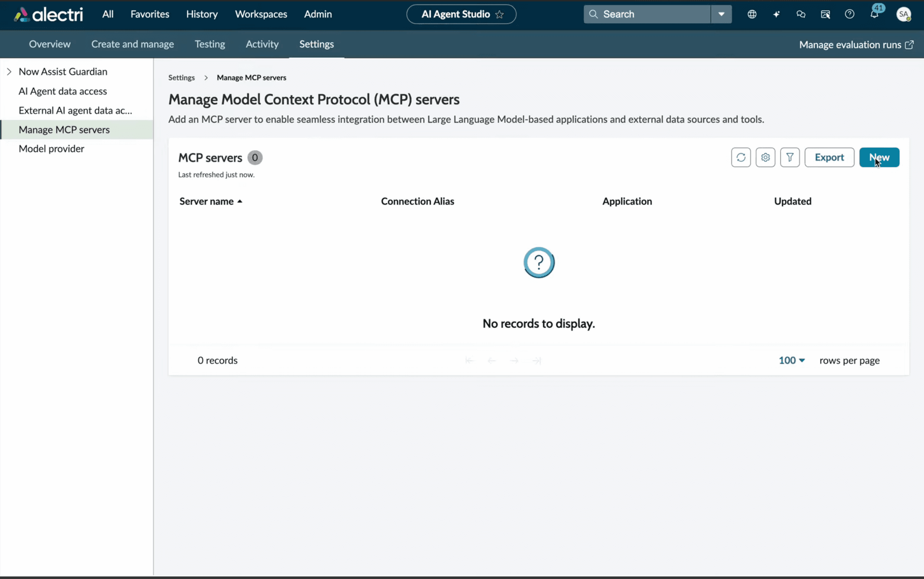This screenshot has height=579, width=924.
Task: Open the screen sharing icon in header
Action: point(825,14)
